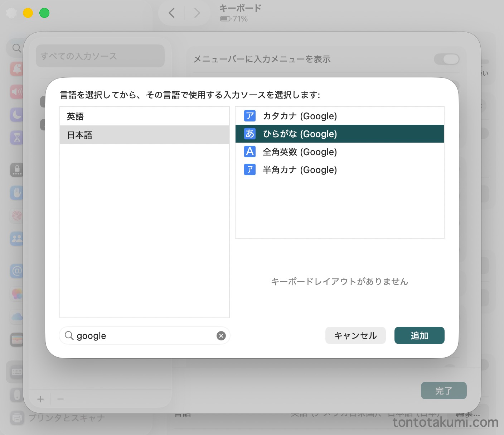Click the full-width alphanumeric A icon
This screenshot has height=435, width=504.
click(x=249, y=152)
